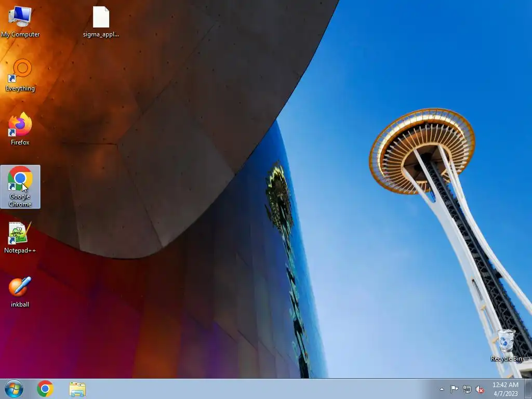Image resolution: width=532 pixels, height=399 pixels.
Task: Select the Everything search shortcut
Action: 20,75
